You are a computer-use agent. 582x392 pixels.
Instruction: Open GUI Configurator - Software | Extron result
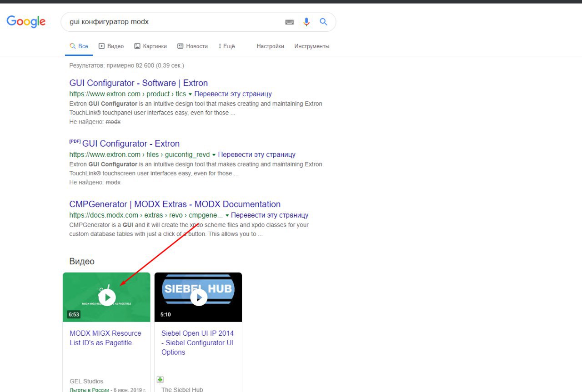tap(139, 83)
